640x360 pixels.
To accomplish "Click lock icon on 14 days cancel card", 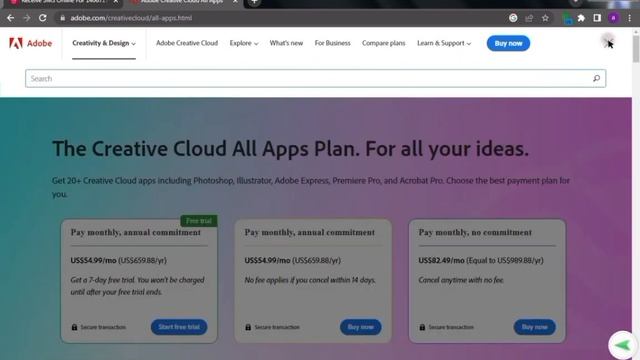I will pyautogui.click(x=248, y=327).
